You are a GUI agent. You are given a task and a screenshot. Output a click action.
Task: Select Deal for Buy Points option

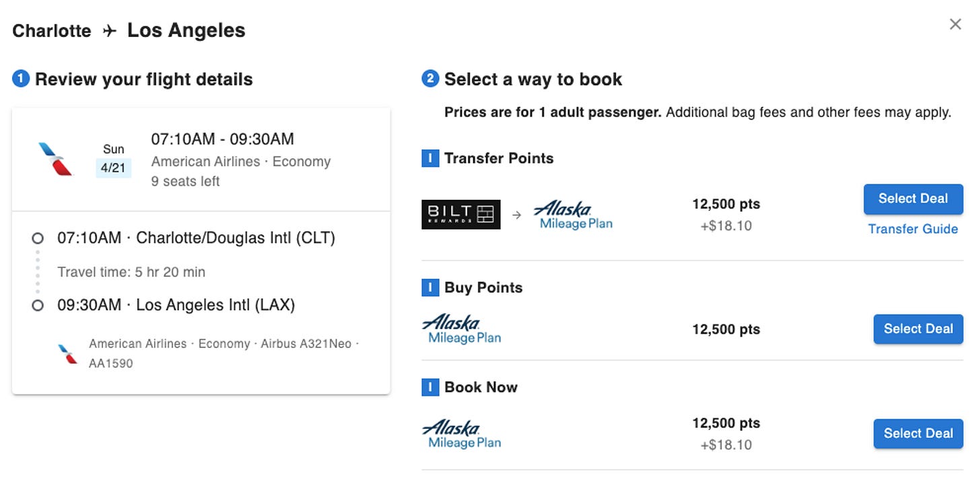[x=918, y=329]
